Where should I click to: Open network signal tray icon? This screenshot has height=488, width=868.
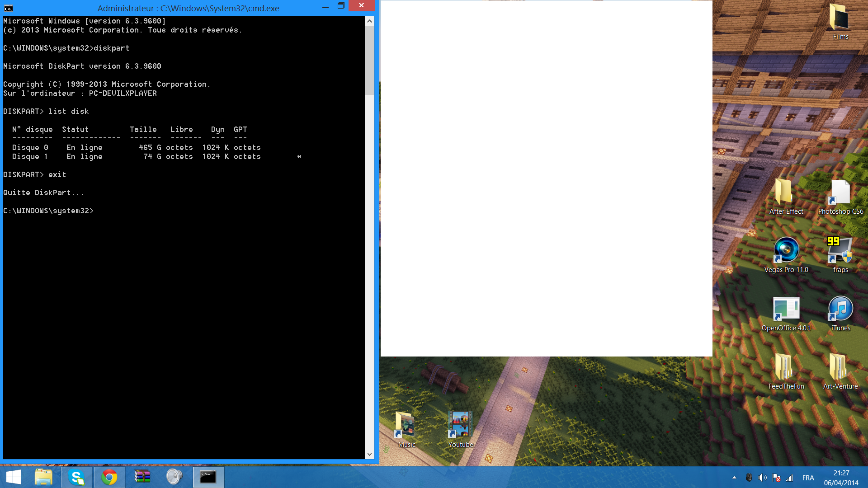click(x=789, y=478)
